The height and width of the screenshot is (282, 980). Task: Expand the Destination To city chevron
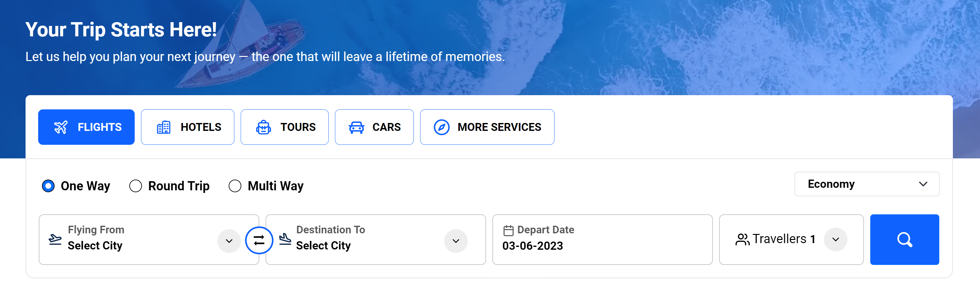click(455, 241)
